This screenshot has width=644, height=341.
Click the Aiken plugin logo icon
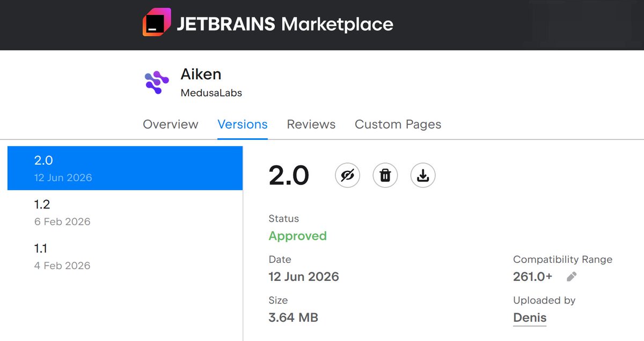point(157,83)
